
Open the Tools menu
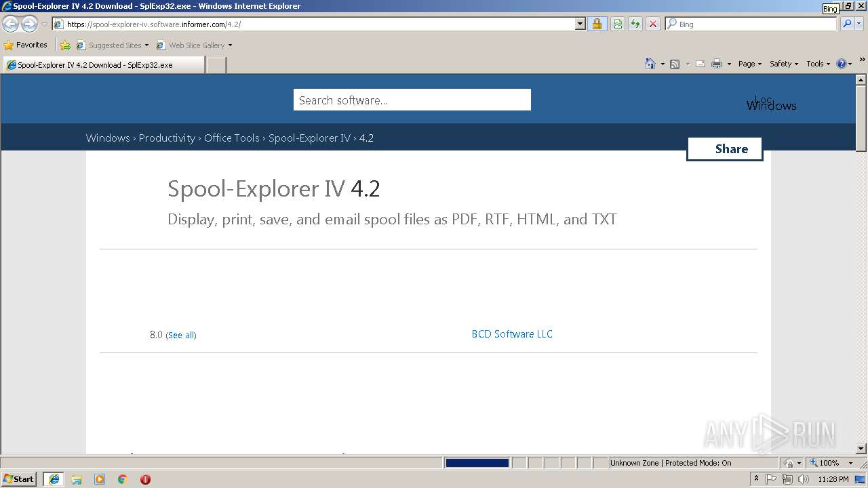point(818,64)
